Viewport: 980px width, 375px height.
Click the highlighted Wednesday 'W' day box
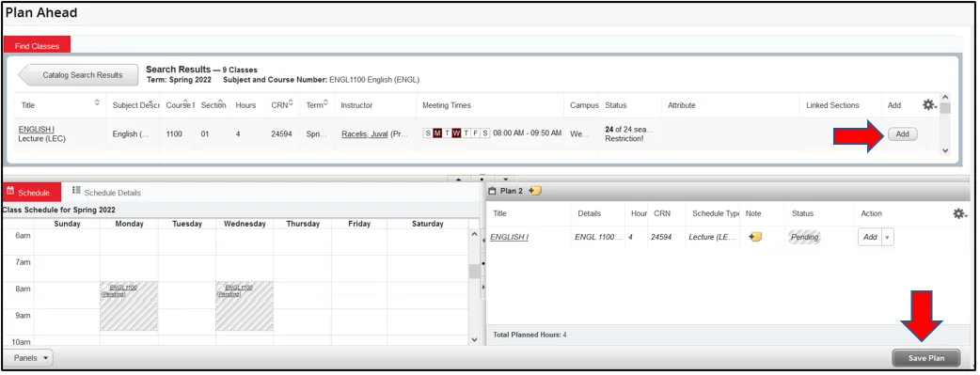(x=456, y=133)
